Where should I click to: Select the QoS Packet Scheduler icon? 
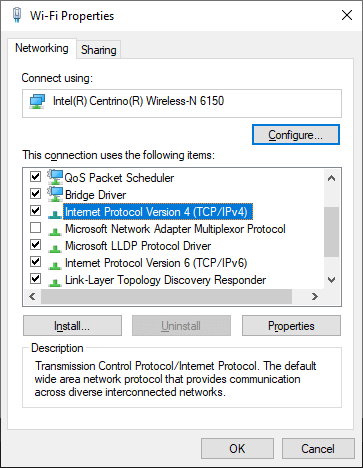55,177
